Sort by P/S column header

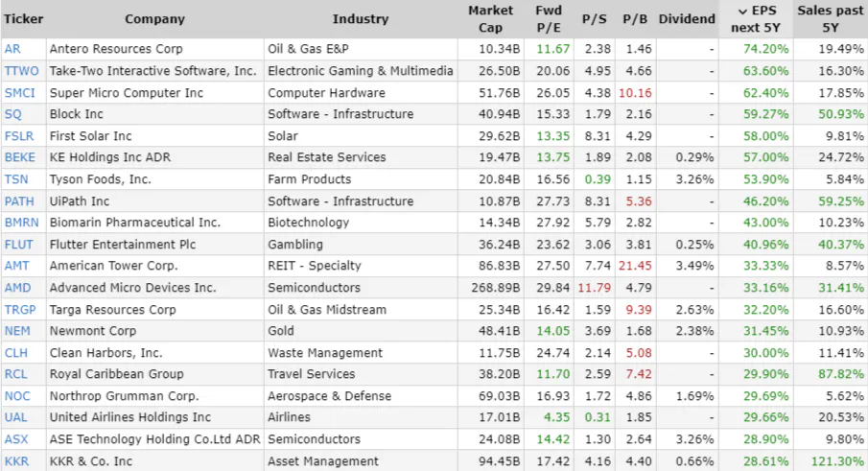pos(594,19)
